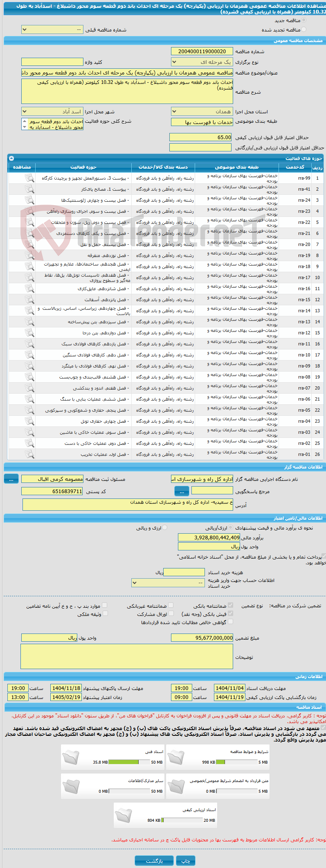Sort by the حوزه فعالیت column header

83,167
